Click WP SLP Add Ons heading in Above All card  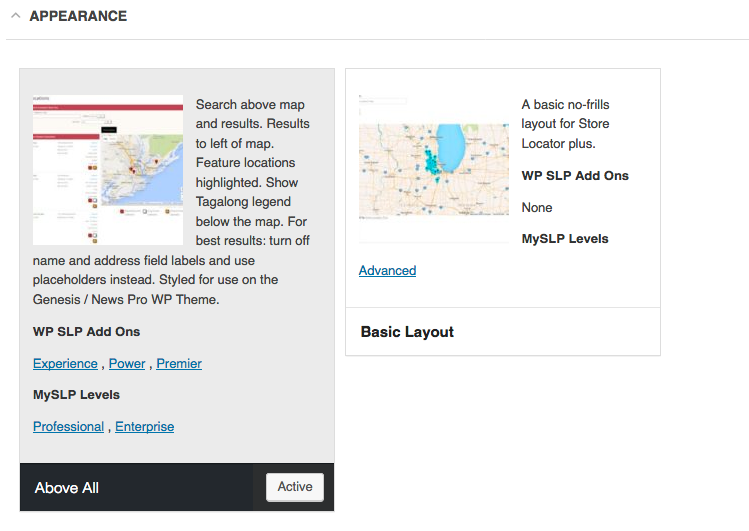[x=86, y=331]
